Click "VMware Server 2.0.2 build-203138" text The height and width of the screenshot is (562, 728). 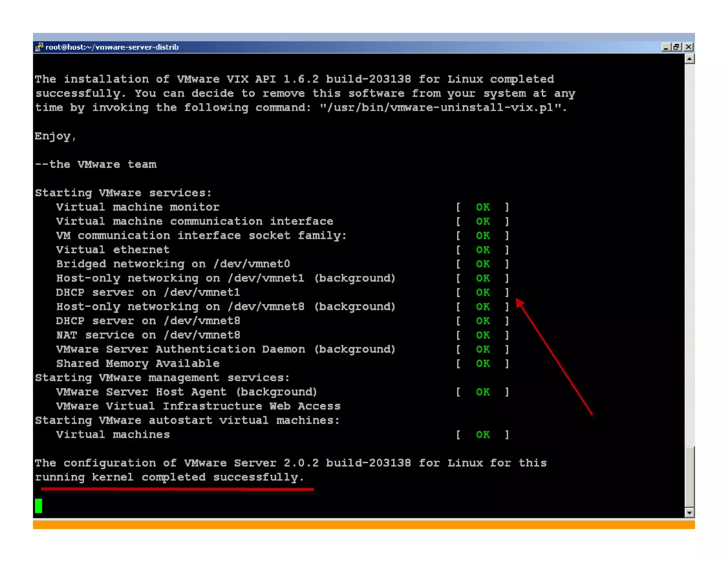tap(298, 463)
